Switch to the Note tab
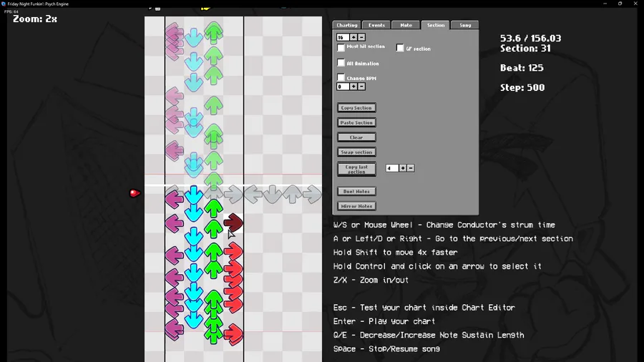Screen dimensions: 644x362 point(406,25)
